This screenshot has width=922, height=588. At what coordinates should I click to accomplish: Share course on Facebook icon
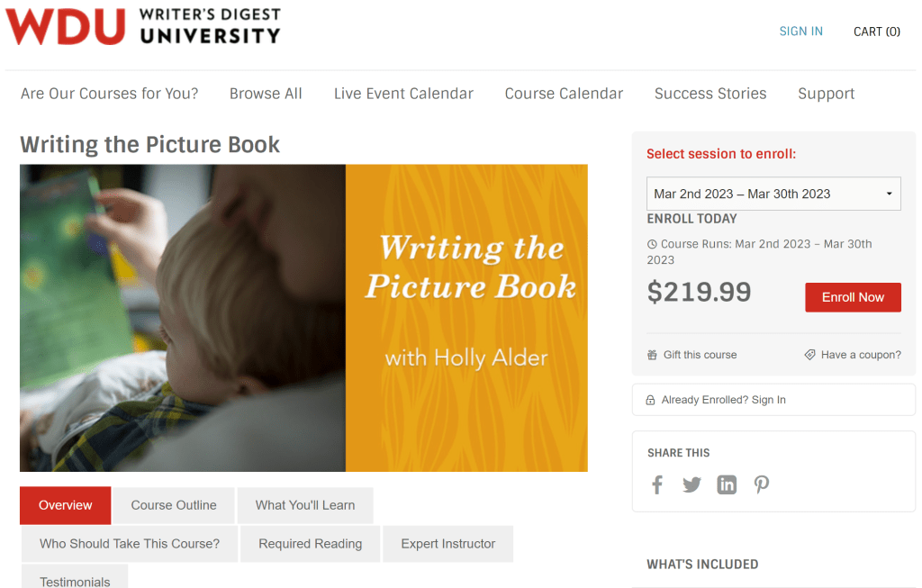pos(657,485)
